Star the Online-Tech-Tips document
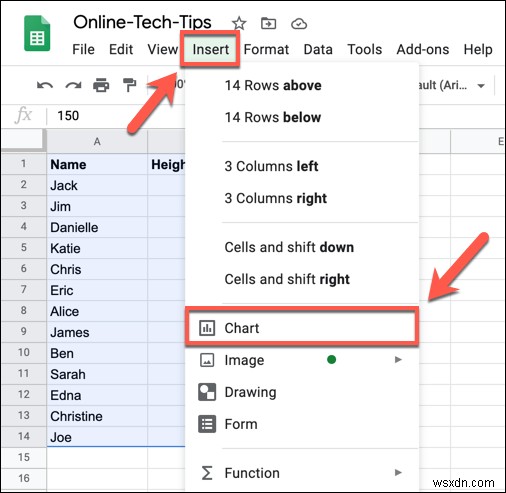This screenshot has width=506, height=493. tap(239, 23)
